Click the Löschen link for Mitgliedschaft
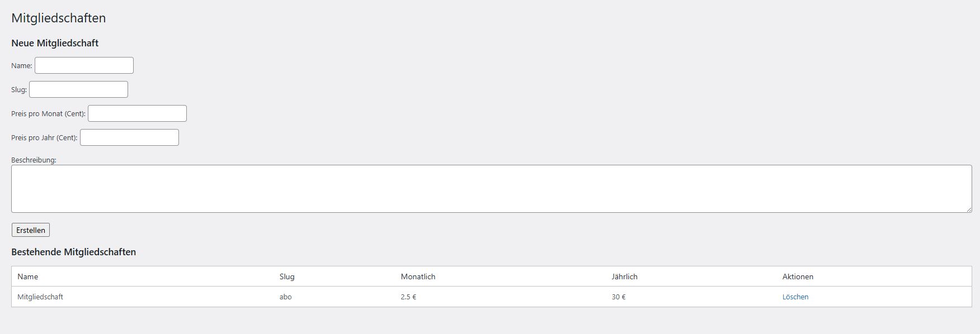 point(795,297)
